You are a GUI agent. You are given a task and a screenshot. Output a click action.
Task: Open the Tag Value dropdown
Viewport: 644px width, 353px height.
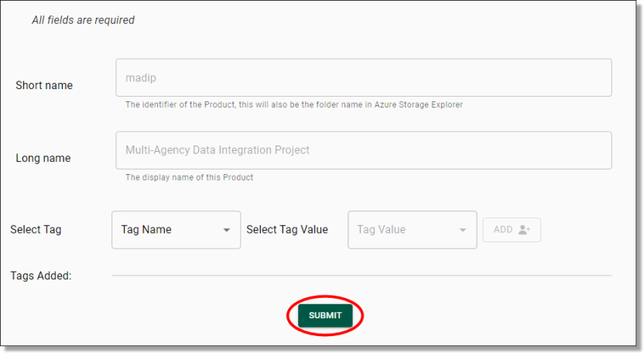point(412,230)
